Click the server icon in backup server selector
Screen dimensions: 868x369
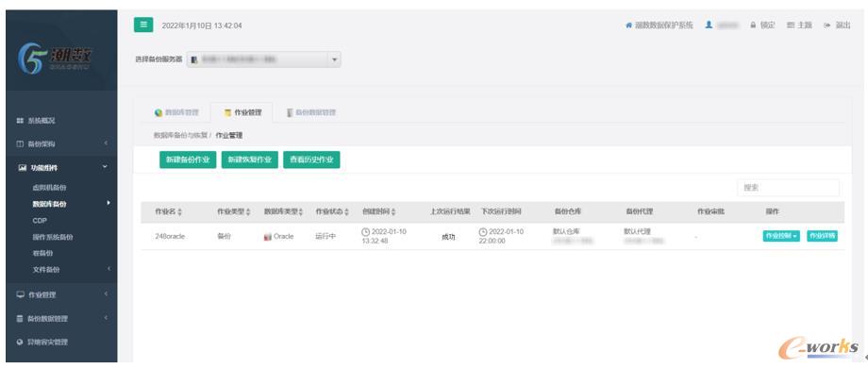(194, 59)
